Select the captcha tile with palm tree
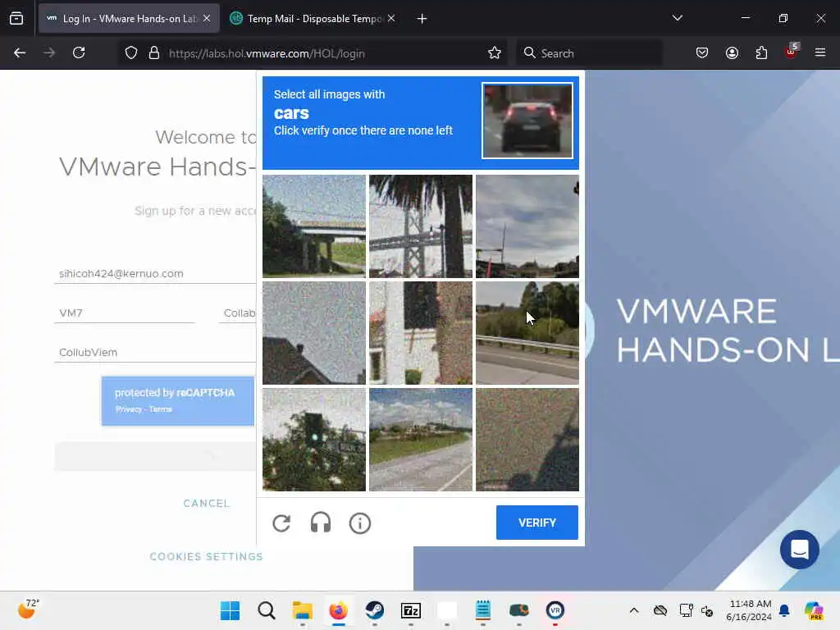 pos(421,226)
